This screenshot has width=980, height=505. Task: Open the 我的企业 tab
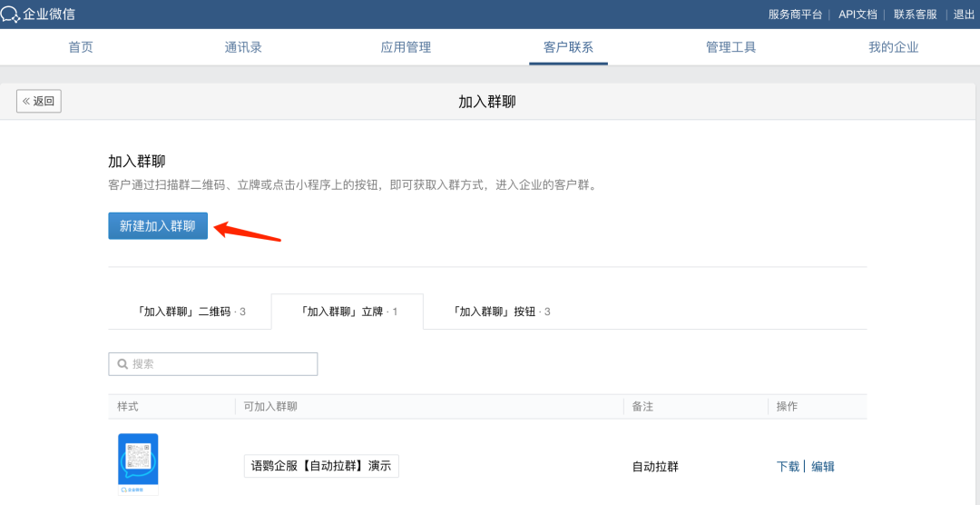893,47
